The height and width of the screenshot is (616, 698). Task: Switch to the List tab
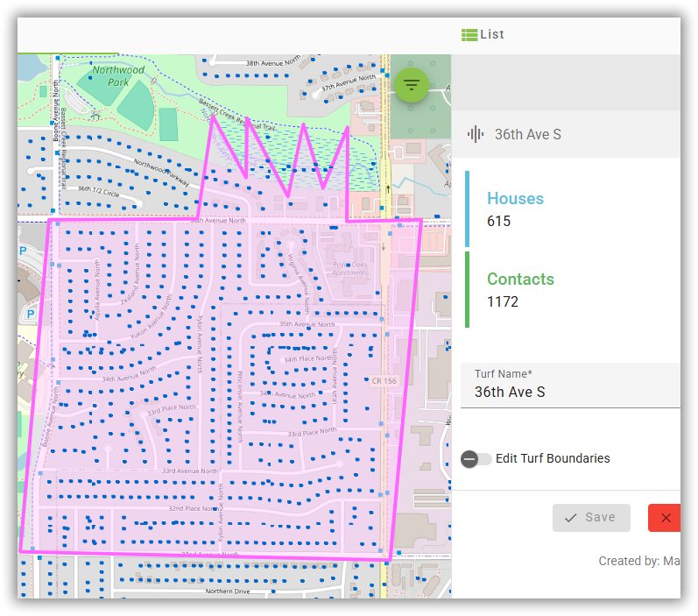point(483,35)
